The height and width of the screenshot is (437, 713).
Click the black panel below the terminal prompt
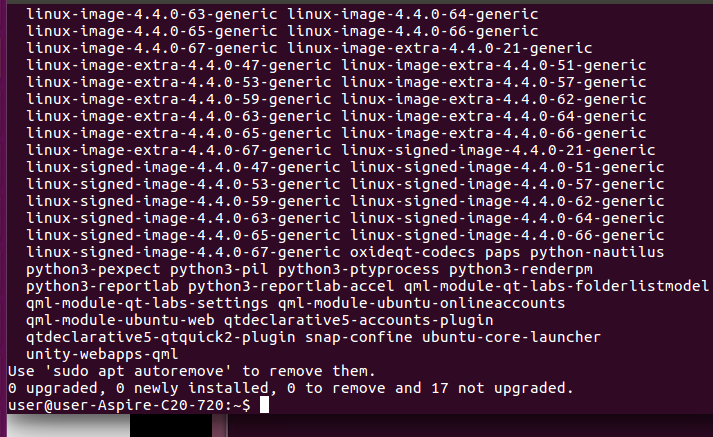click(171, 426)
